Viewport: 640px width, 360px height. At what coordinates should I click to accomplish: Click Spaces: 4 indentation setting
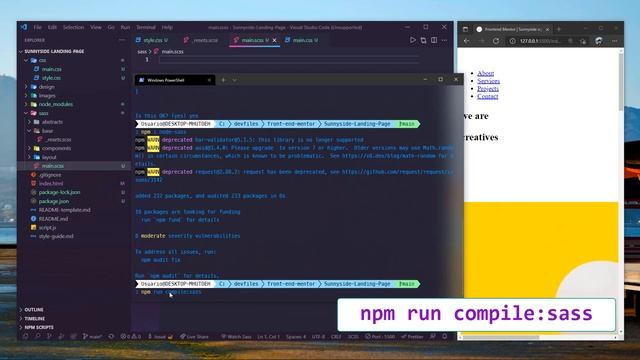(296, 337)
